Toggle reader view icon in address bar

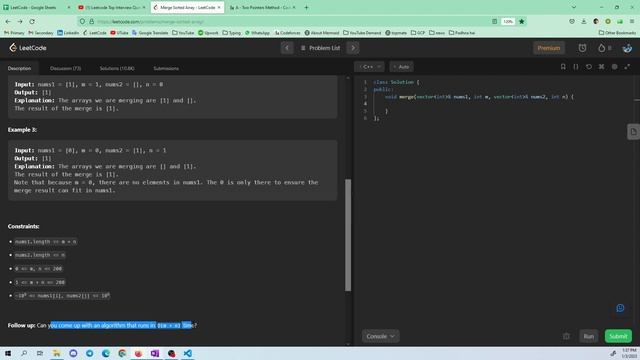coord(494,21)
